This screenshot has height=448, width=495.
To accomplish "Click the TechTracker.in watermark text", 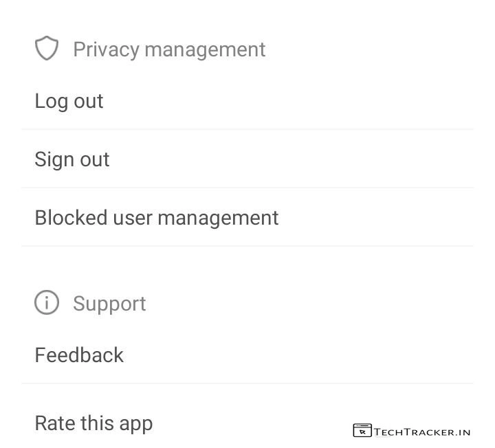I will tap(422, 432).
